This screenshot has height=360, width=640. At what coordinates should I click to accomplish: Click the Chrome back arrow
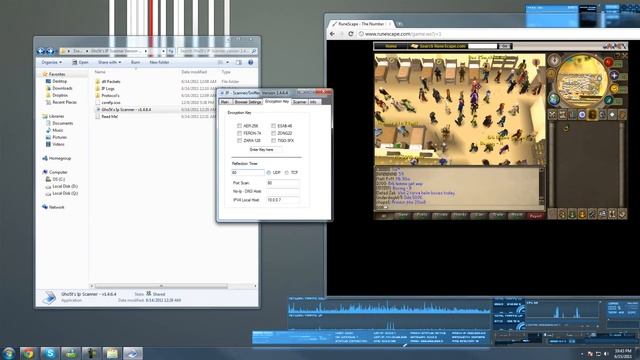332,34
